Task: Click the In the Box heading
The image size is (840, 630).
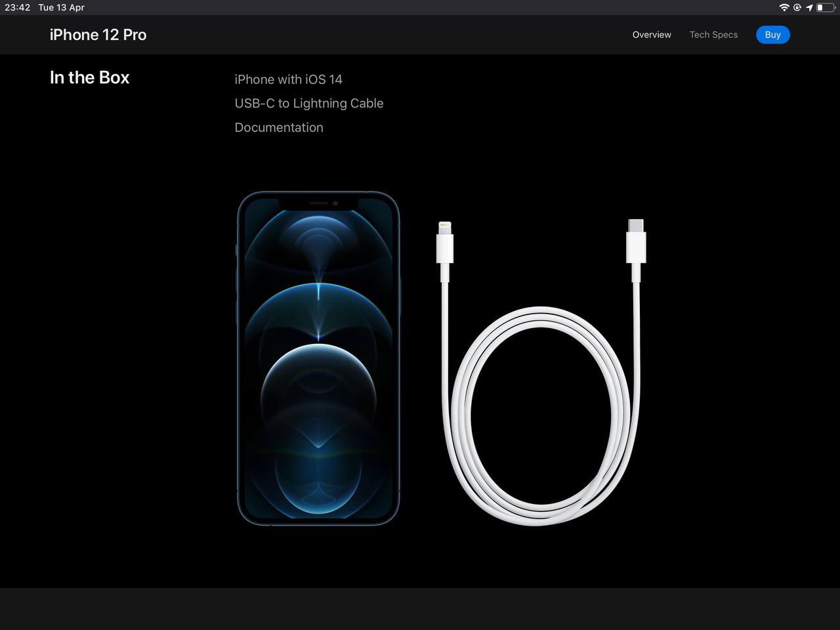Action: pyautogui.click(x=90, y=77)
